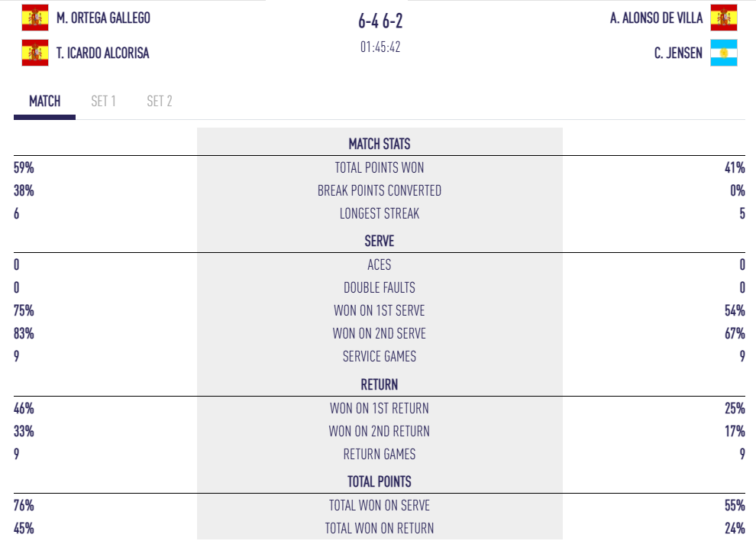Click the SERVE section header
Image resolution: width=756 pixels, height=554 pixels.
[380, 241]
